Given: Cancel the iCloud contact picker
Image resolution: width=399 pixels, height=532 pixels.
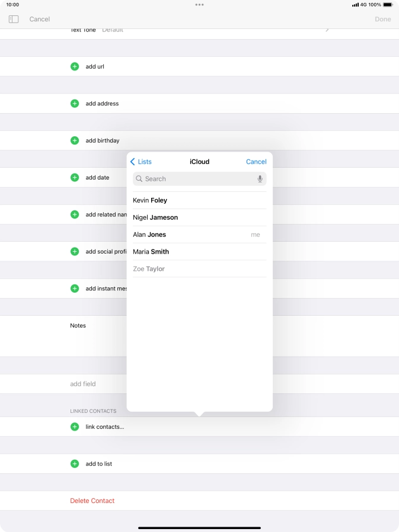Looking at the screenshot, I should point(256,162).
